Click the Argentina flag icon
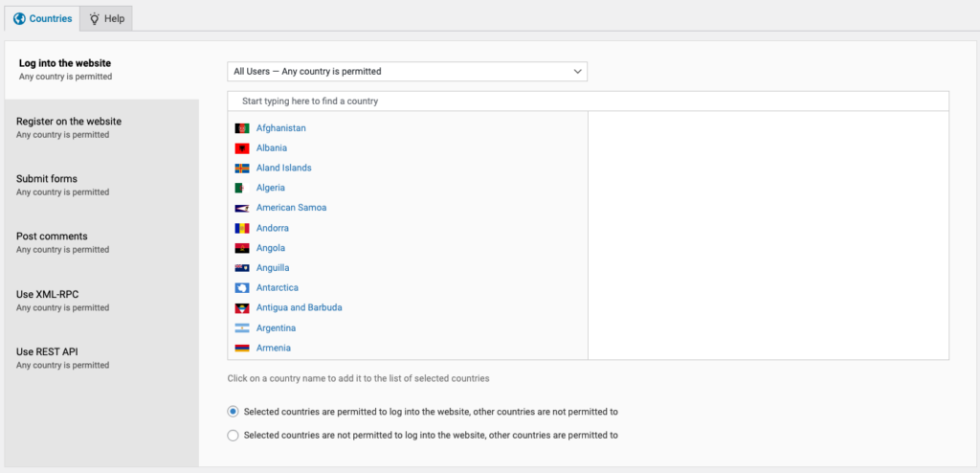Viewport: 980px width, 473px height. click(242, 327)
